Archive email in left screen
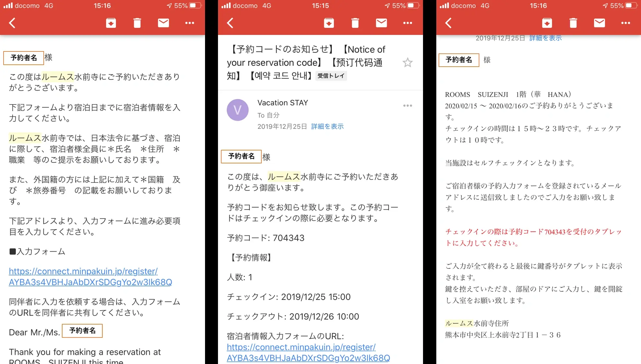This screenshot has width=641, height=364. point(111,23)
